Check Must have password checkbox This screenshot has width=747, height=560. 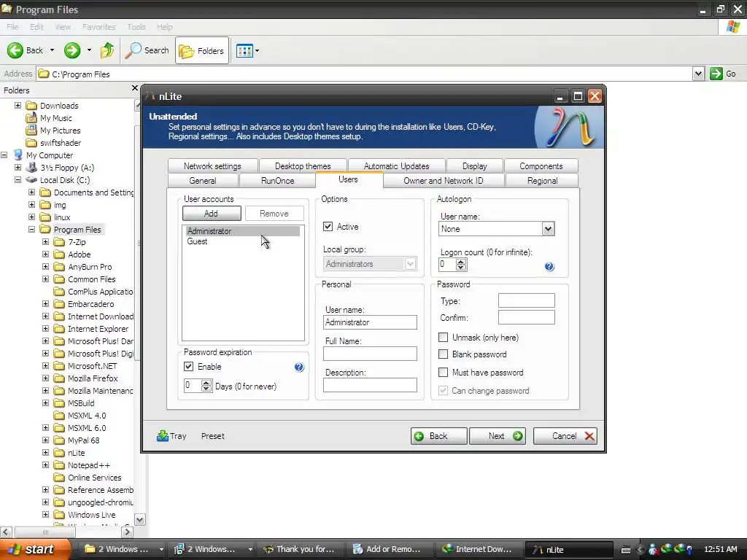[443, 372]
